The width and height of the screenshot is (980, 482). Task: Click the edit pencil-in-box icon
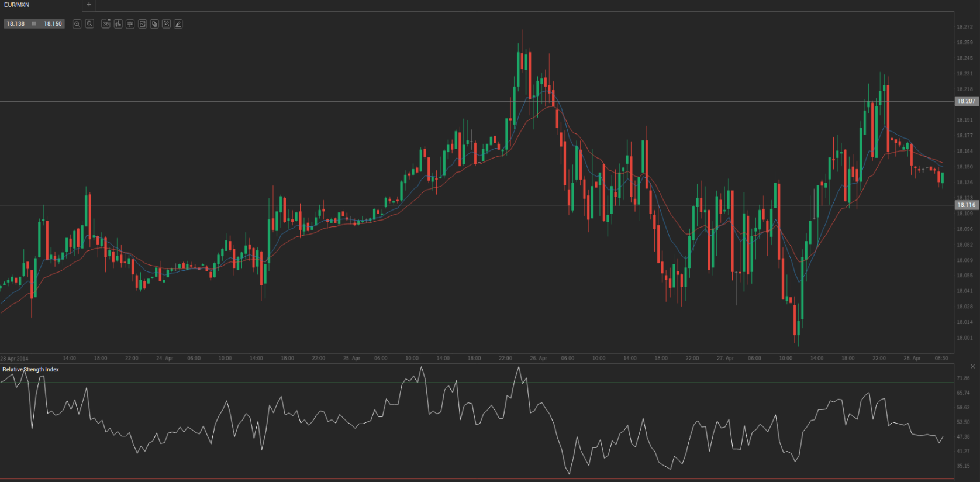pos(166,24)
